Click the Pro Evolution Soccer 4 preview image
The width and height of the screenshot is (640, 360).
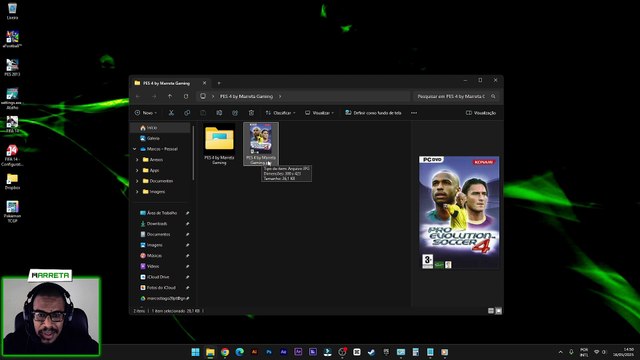pyautogui.click(x=459, y=212)
